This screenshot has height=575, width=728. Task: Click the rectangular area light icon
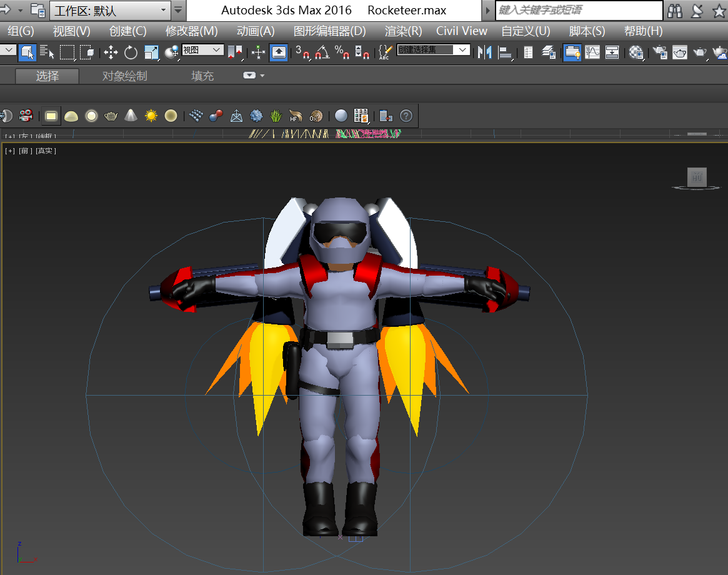[51, 116]
